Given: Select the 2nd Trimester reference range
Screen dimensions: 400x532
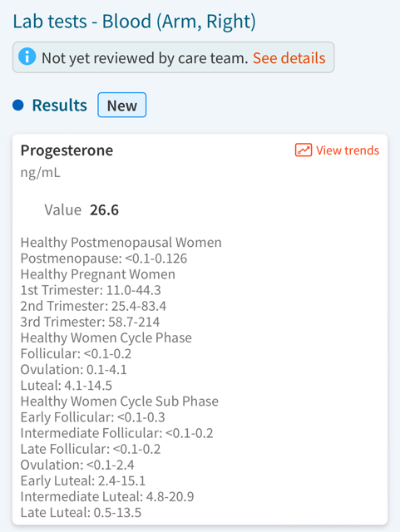Looking at the screenshot, I should point(93,306).
